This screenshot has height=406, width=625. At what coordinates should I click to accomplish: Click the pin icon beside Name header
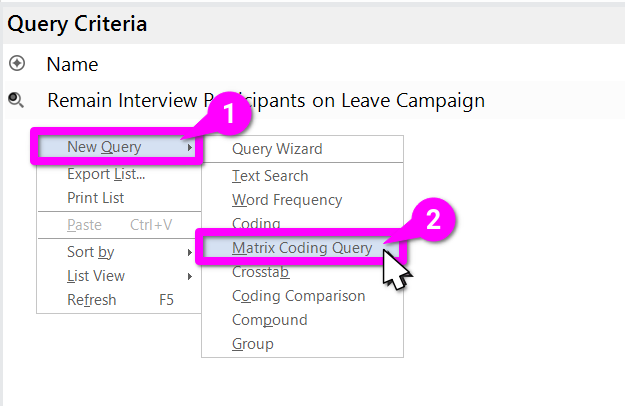(x=16, y=64)
